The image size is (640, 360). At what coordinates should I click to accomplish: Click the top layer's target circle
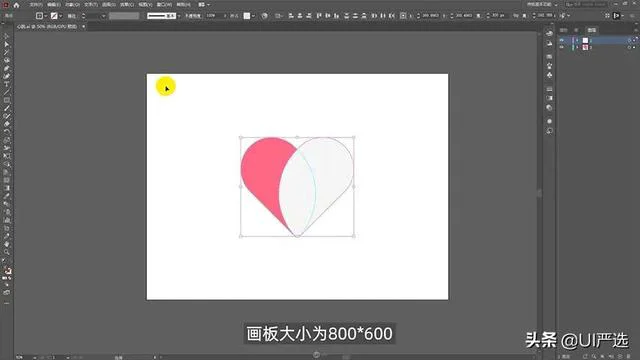629,40
